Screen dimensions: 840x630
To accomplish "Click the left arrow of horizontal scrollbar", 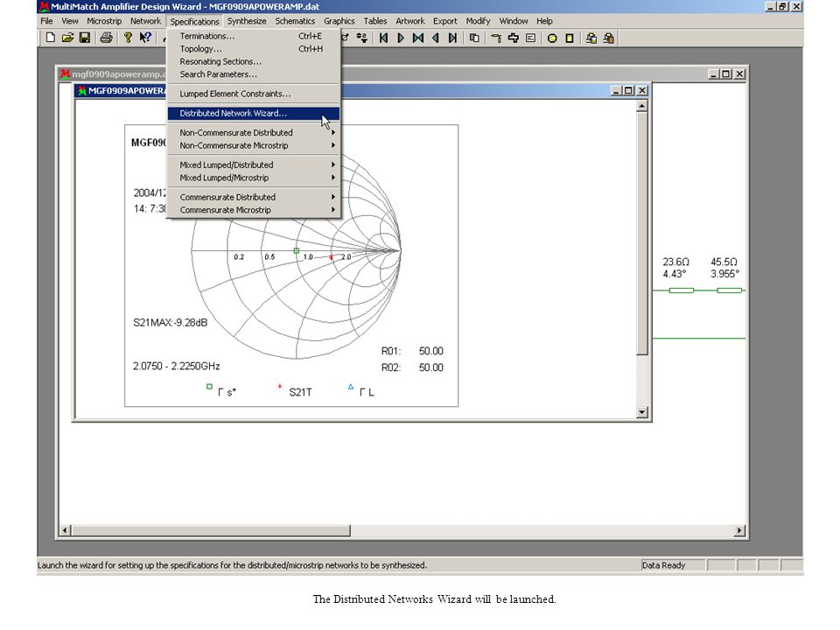I will tap(65, 530).
